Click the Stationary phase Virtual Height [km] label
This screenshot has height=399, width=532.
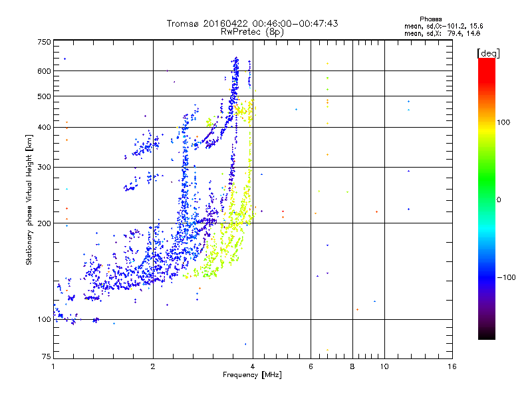[29, 199]
